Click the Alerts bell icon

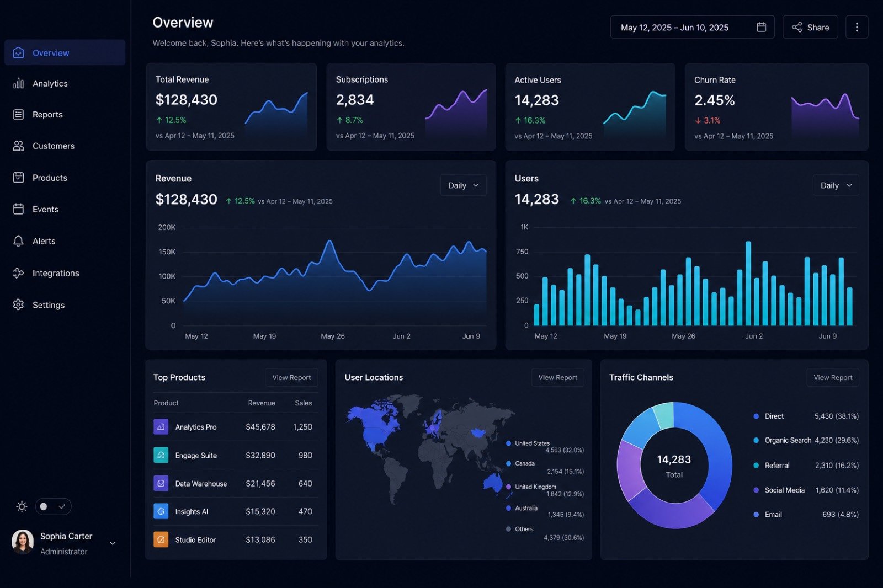click(x=18, y=241)
